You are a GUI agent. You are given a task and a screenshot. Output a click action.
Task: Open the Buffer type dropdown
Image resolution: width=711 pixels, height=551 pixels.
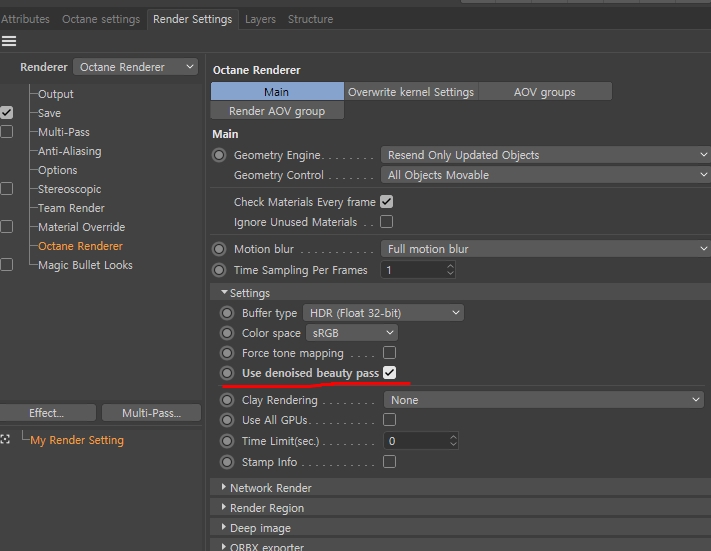click(x=383, y=313)
